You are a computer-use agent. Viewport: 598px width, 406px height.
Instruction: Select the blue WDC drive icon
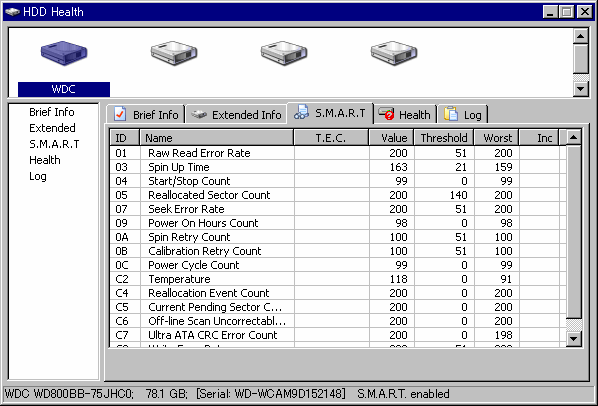coord(64,53)
